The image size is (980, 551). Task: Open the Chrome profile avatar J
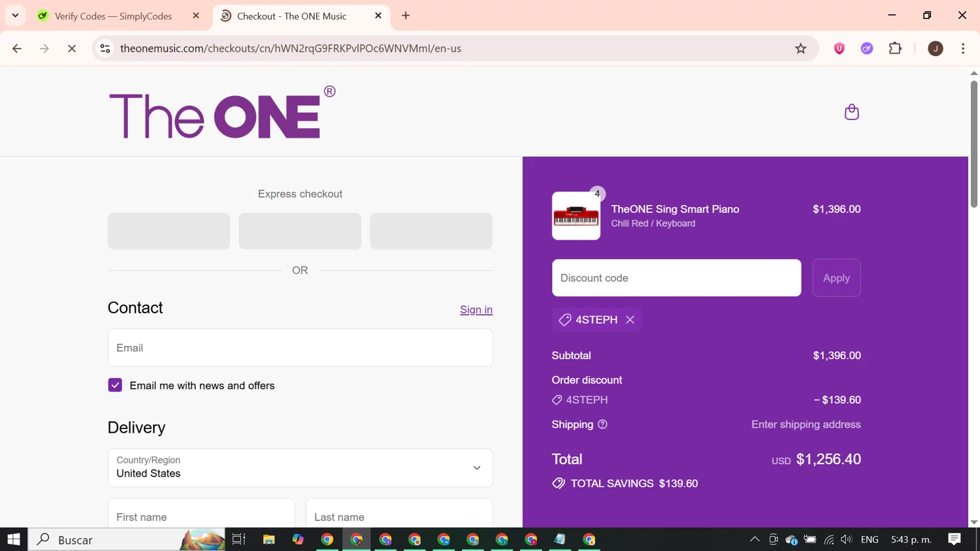[936, 48]
